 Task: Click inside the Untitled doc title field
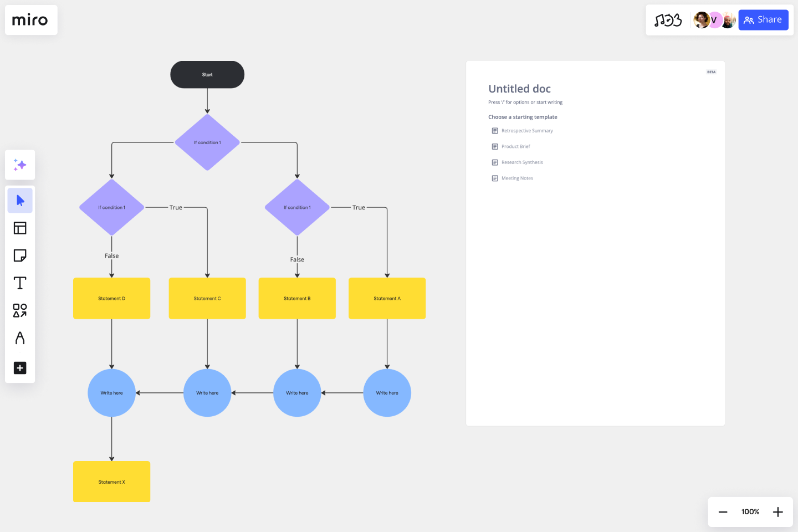519,89
